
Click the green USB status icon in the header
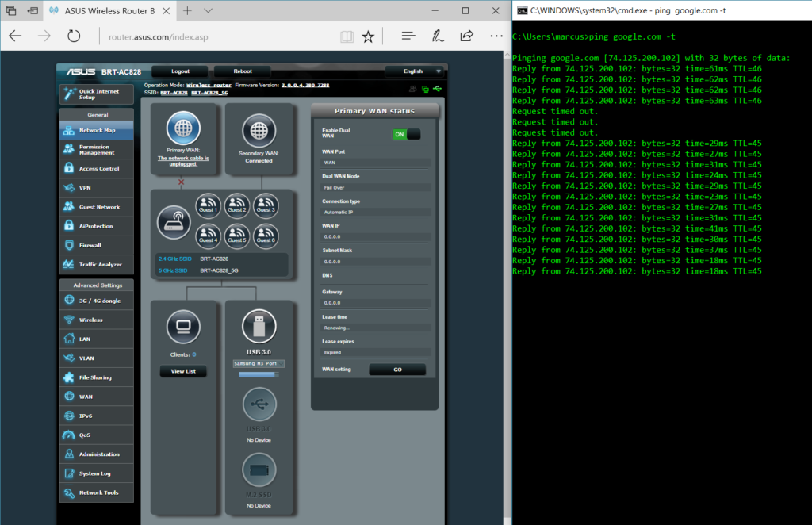[438, 90]
